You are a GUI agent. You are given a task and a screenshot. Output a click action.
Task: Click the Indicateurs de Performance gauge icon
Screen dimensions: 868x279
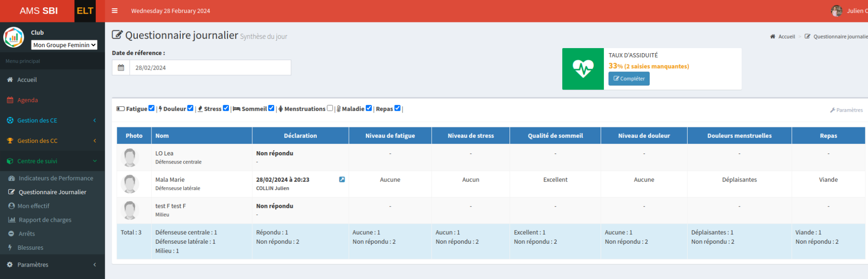tap(11, 178)
